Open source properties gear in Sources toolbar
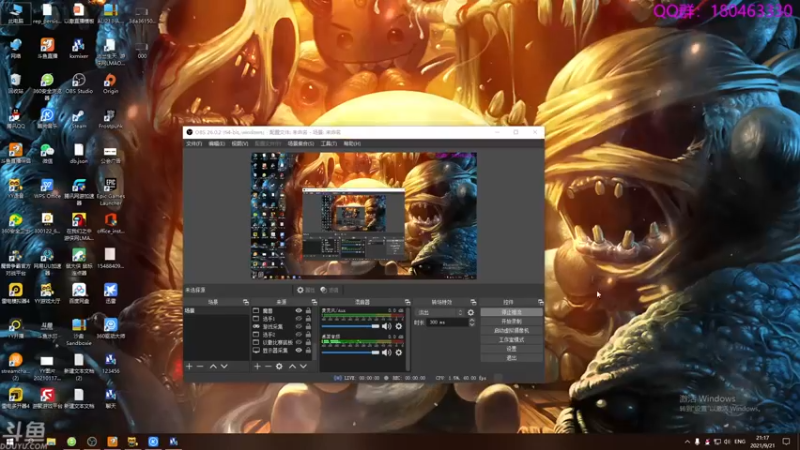Image resolution: width=800 pixels, height=450 pixels. coord(279,366)
